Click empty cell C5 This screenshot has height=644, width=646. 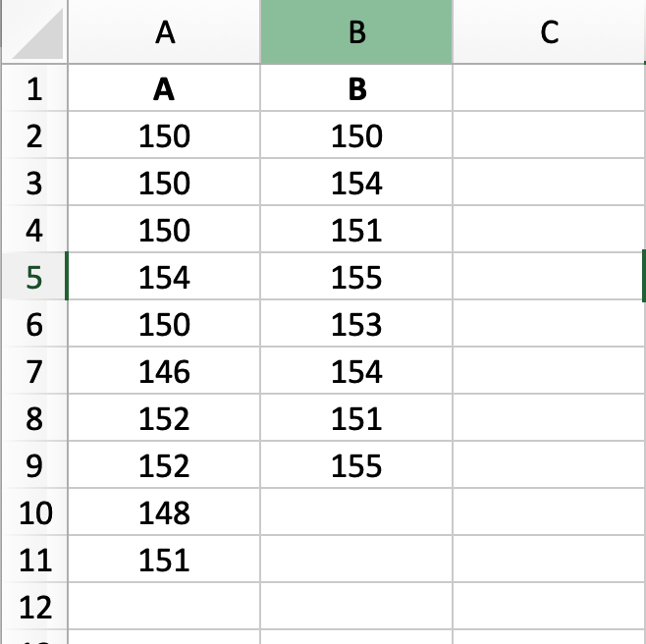pos(549,278)
